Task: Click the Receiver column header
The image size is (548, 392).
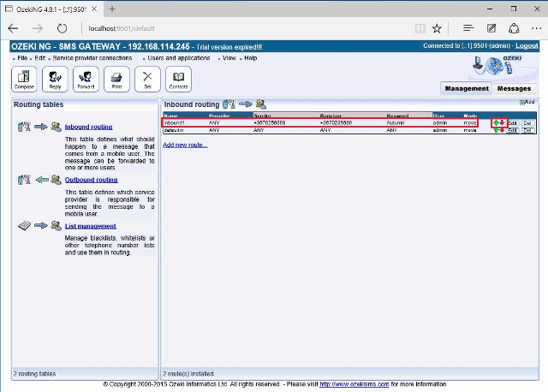Action: [x=331, y=116]
